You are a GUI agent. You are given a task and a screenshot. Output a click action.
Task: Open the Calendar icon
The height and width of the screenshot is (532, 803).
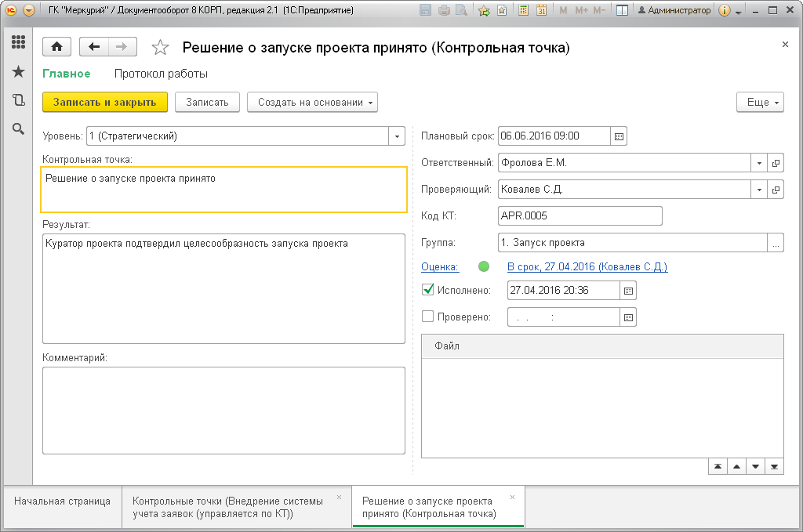click(541, 10)
